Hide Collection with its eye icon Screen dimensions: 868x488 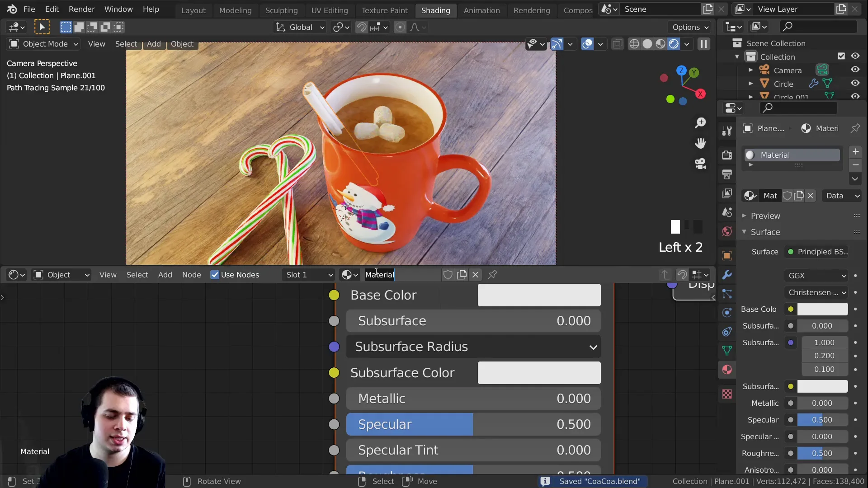pyautogui.click(x=855, y=56)
